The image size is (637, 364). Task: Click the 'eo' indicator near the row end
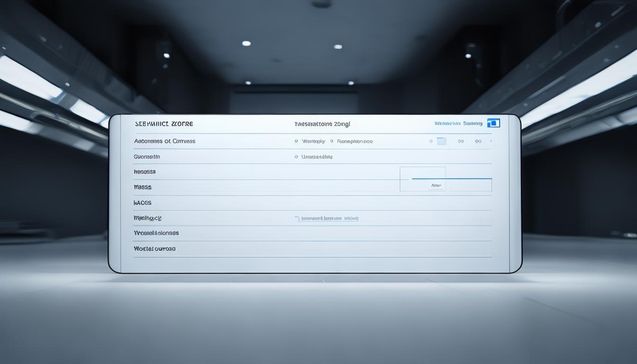(478, 141)
